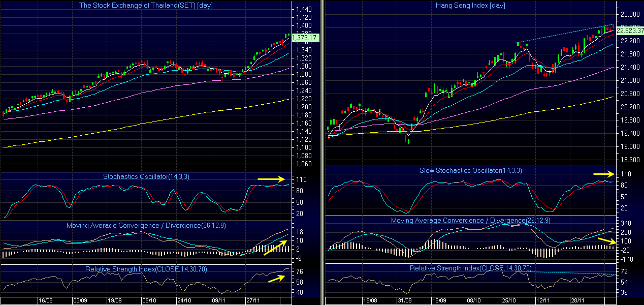Viewport: 644px width, 305px height.
Task: Click the title "The Stock Exchange of Thailand(SET) [day]"
Action: [146, 5]
